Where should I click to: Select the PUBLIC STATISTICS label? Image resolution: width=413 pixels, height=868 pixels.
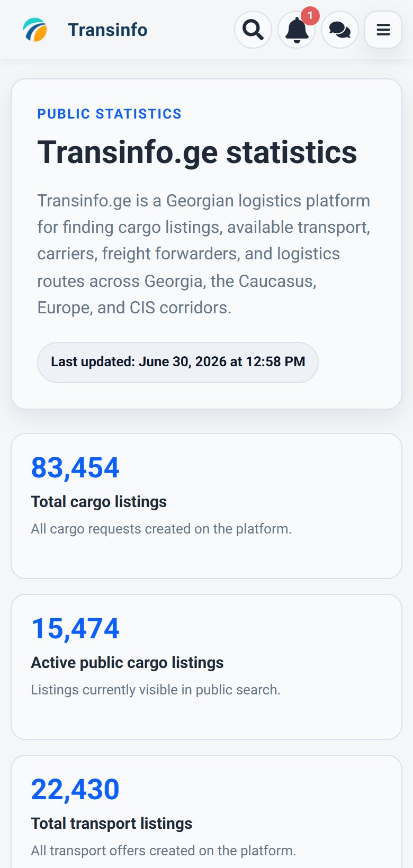point(109,114)
